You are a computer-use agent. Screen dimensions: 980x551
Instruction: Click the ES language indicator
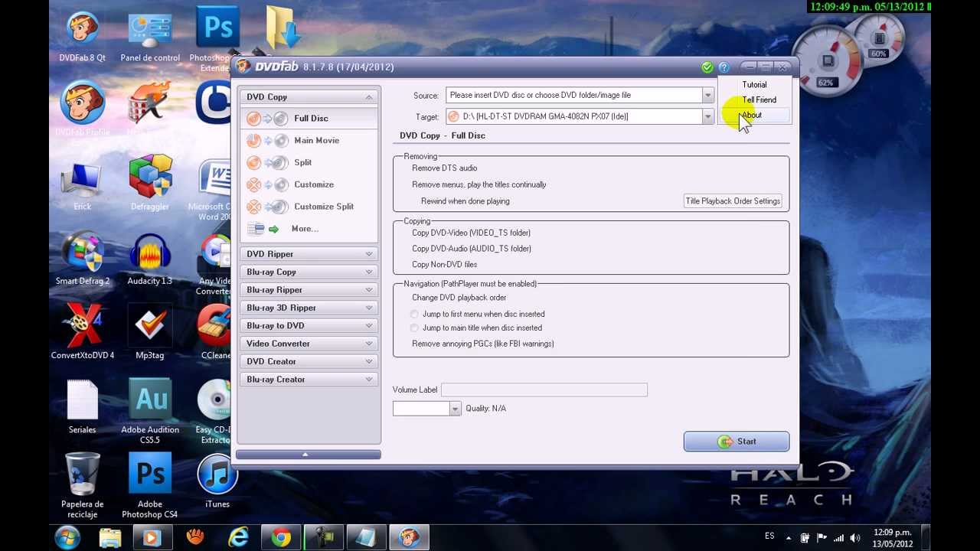tap(769, 536)
